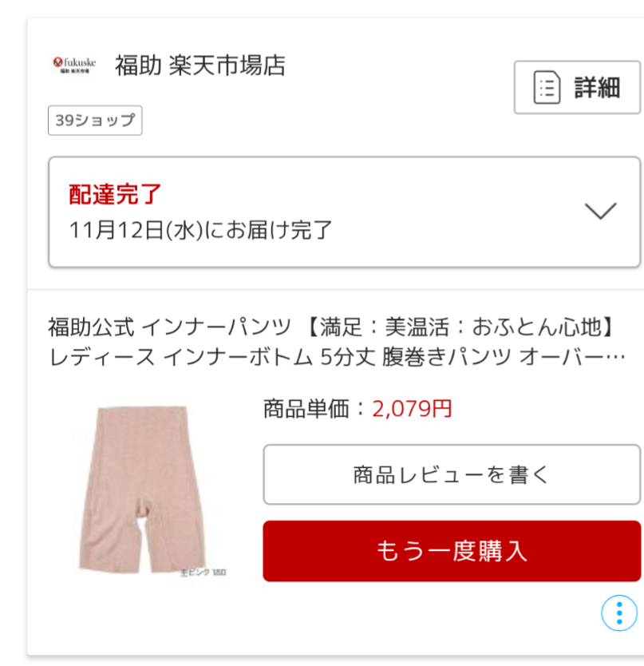Open order 詳細 details button
Viewport: 644px width, 666px height.
point(577,88)
